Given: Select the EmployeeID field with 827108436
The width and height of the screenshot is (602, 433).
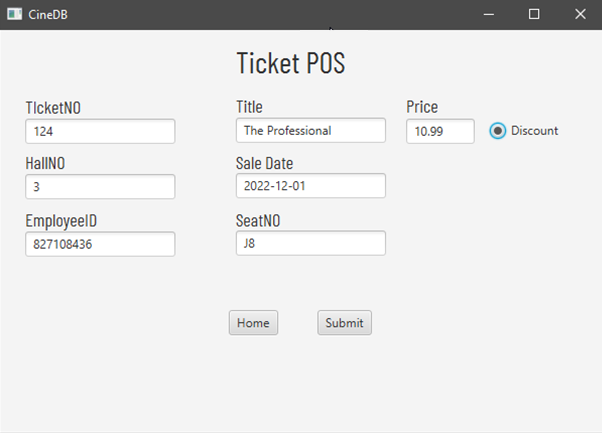Looking at the screenshot, I should [100, 244].
